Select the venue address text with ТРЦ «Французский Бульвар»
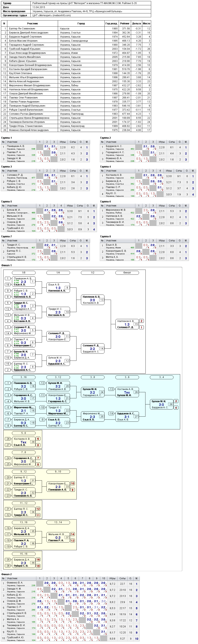The height and width of the screenshot is (644, 198). tap(77, 11)
